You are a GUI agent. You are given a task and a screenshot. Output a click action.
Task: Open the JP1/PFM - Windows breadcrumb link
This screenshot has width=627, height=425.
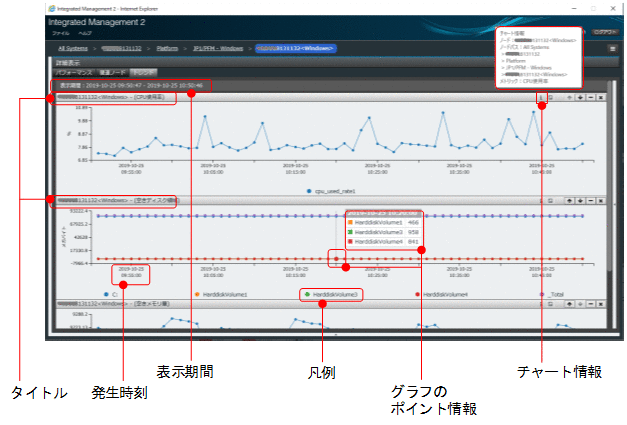tap(218, 48)
